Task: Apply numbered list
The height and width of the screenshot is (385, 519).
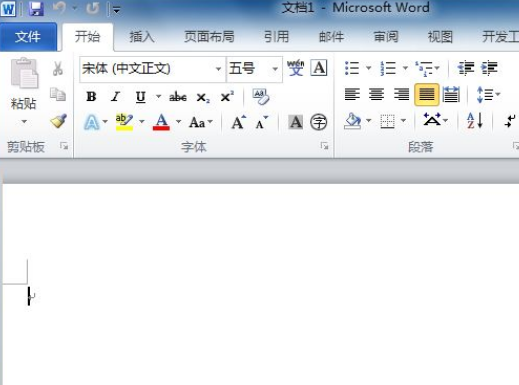Action: 388,68
